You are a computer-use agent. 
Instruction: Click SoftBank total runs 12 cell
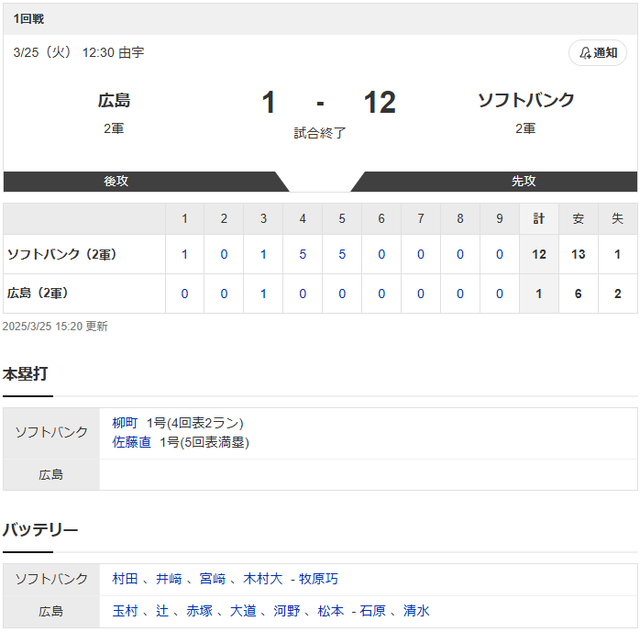(x=539, y=254)
